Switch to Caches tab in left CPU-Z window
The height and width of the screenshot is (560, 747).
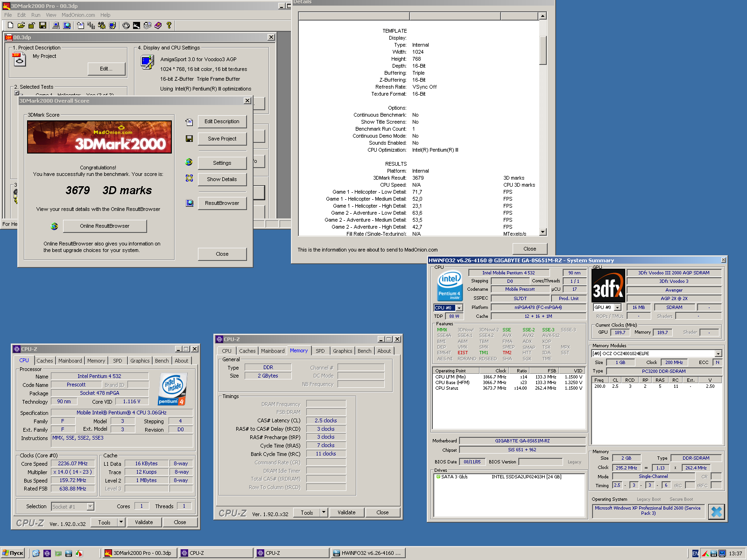(45, 361)
